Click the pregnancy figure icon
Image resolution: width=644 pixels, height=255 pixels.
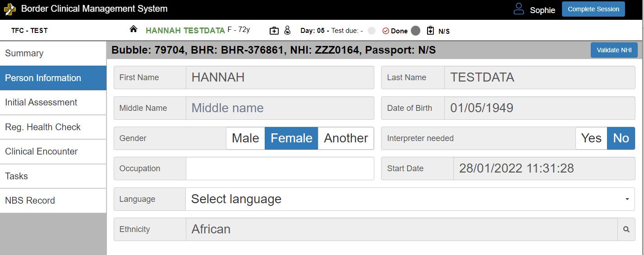click(x=288, y=31)
